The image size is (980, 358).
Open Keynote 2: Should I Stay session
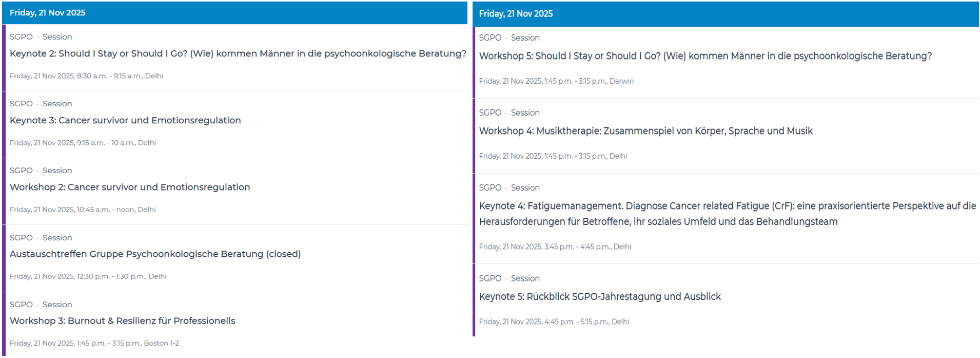point(238,53)
